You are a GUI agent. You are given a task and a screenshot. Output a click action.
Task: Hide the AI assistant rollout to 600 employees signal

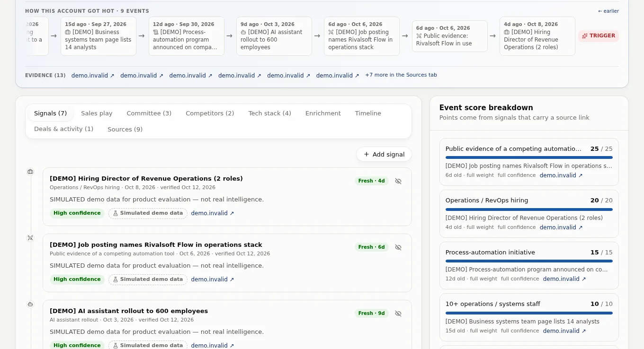coord(398,314)
